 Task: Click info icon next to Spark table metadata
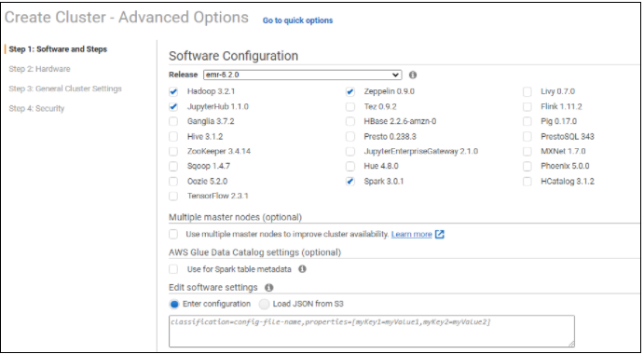tap(302, 269)
